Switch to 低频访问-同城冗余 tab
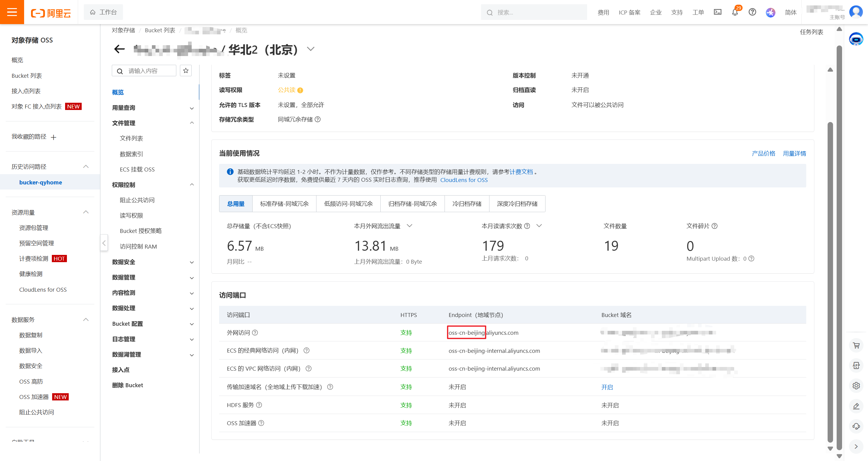868x461 pixels. (x=348, y=204)
